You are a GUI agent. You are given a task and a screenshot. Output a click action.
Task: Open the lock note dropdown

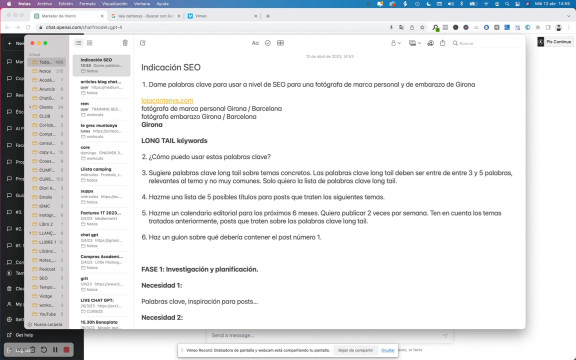(x=395, y=43)
